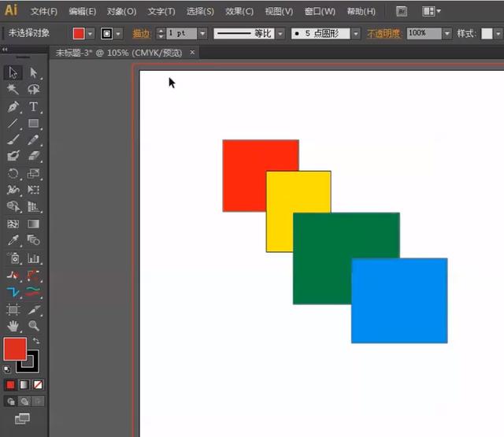The image size is (504, 437).
Task: Open the 帮助(H) menu
Action: [x=361, y=12]
